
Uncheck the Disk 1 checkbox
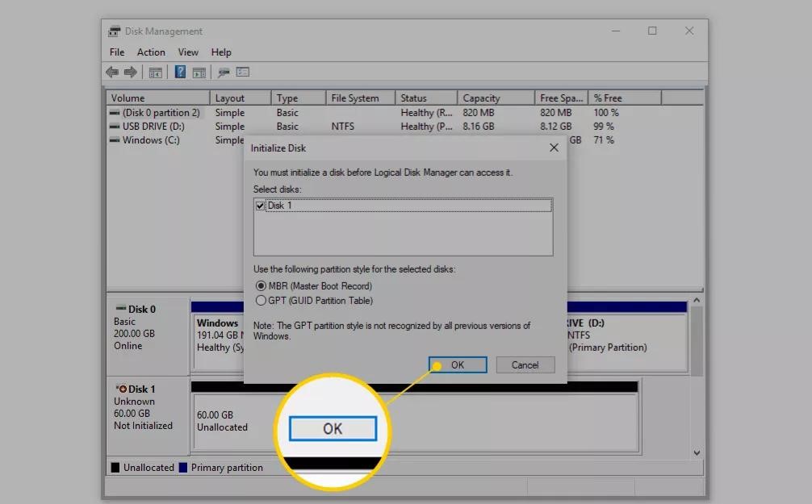tap(260, 205)
